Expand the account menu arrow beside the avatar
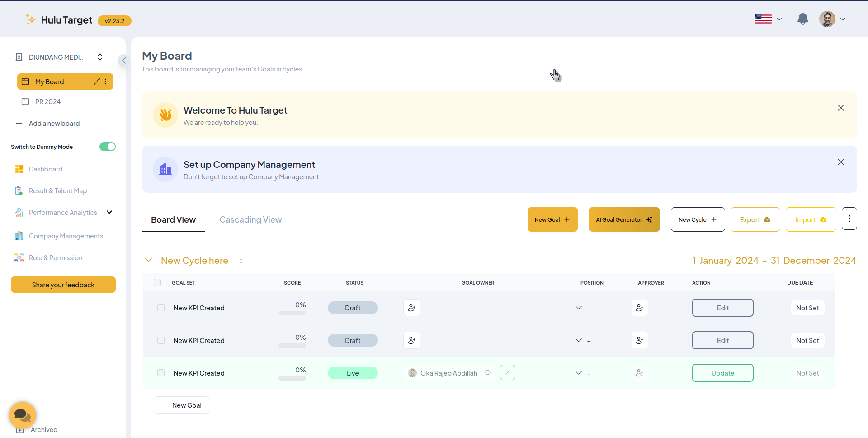The width and height of the screenshot is (868, 438). pyautogui.click(x=843, y=19)
